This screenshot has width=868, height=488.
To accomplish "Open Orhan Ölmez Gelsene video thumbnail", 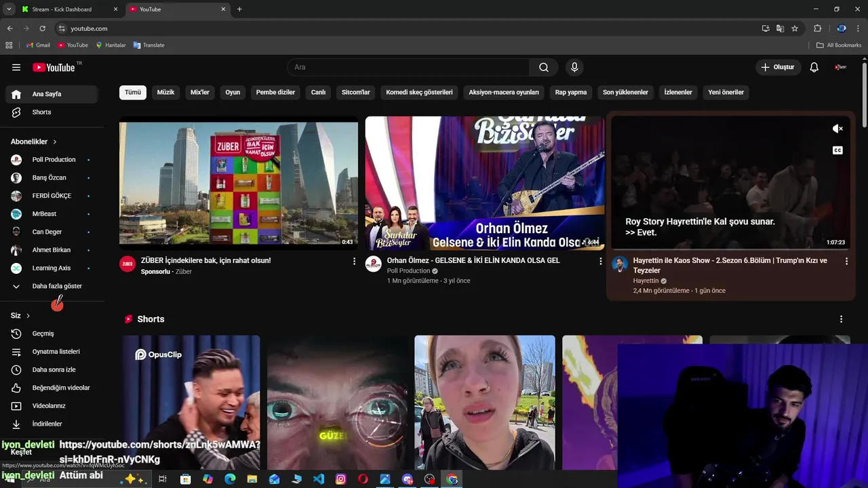I will point(485,184).
